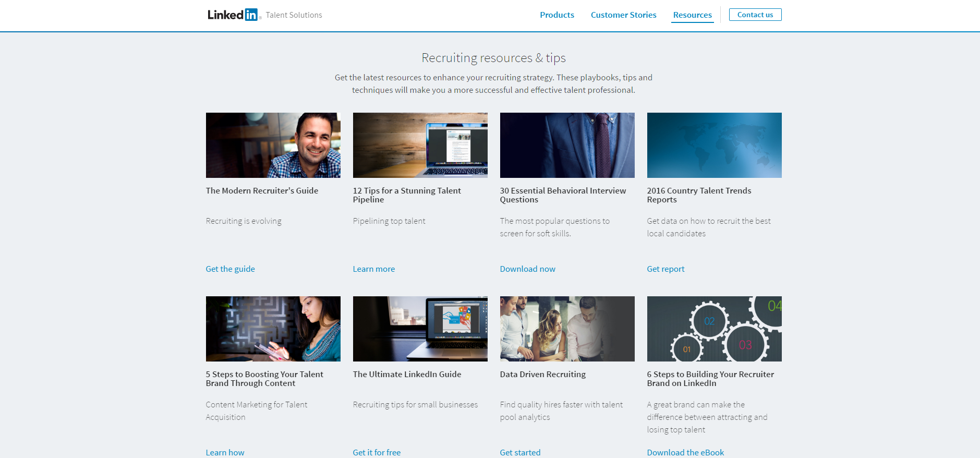Viewport: 980px width, 458px height.
Task: Click the Get the guide link
Action: 230,269
